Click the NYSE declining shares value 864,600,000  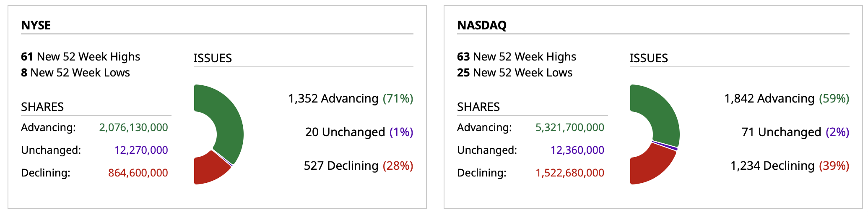[x=138, y=173]
